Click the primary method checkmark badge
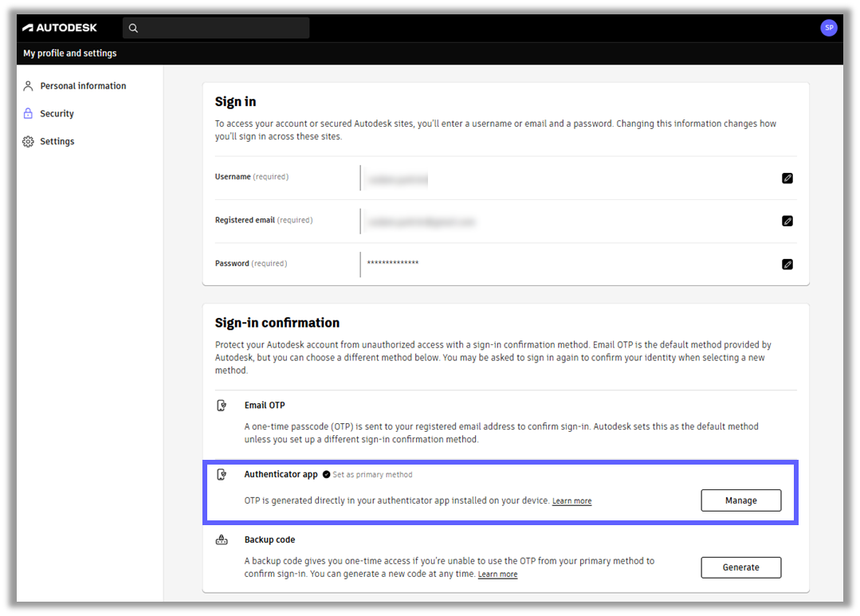 [x=326, y=474]
